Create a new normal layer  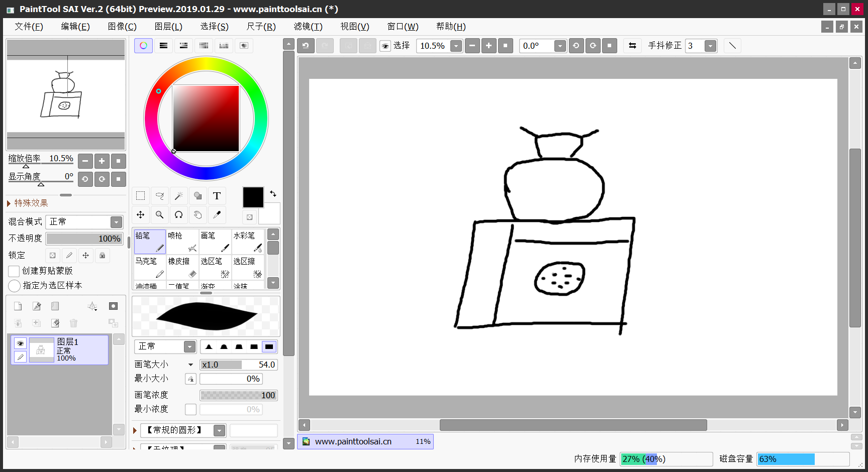(x=18, y=306)
